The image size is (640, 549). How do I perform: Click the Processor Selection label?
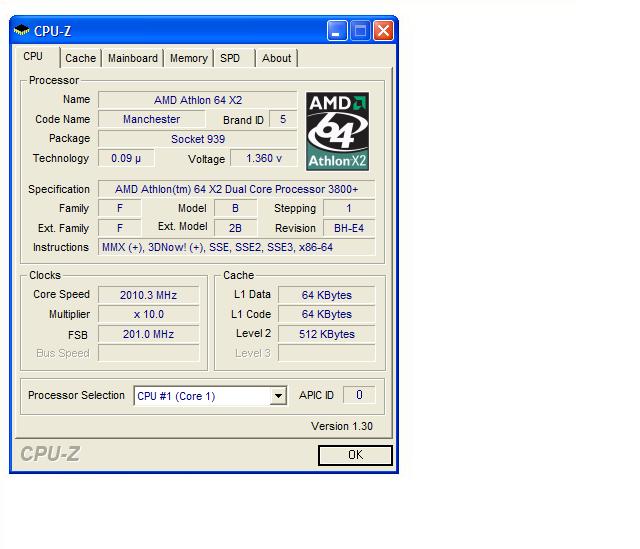pyautogui.click(x=76, y=395)
